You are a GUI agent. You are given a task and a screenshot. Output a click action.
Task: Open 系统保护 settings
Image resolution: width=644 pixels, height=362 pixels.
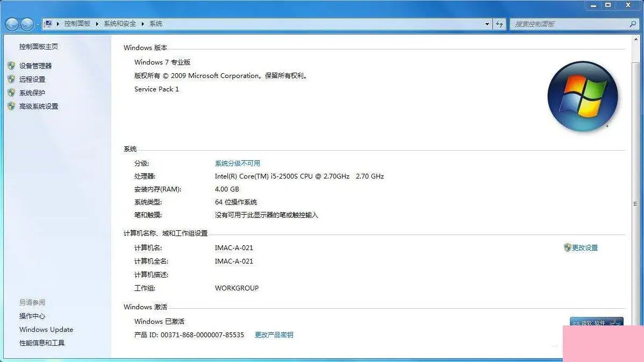[32, 93]
